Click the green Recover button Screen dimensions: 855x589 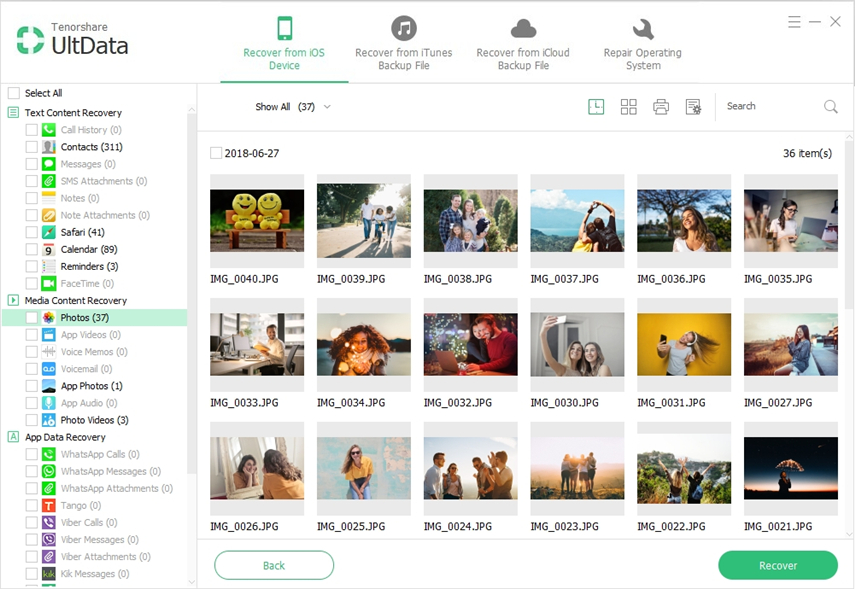(778, 566)
